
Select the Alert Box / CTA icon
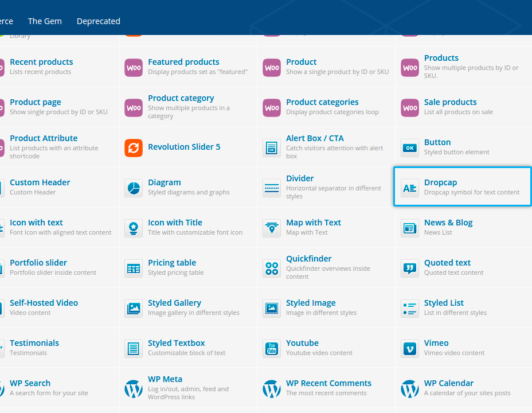point(272,147)
